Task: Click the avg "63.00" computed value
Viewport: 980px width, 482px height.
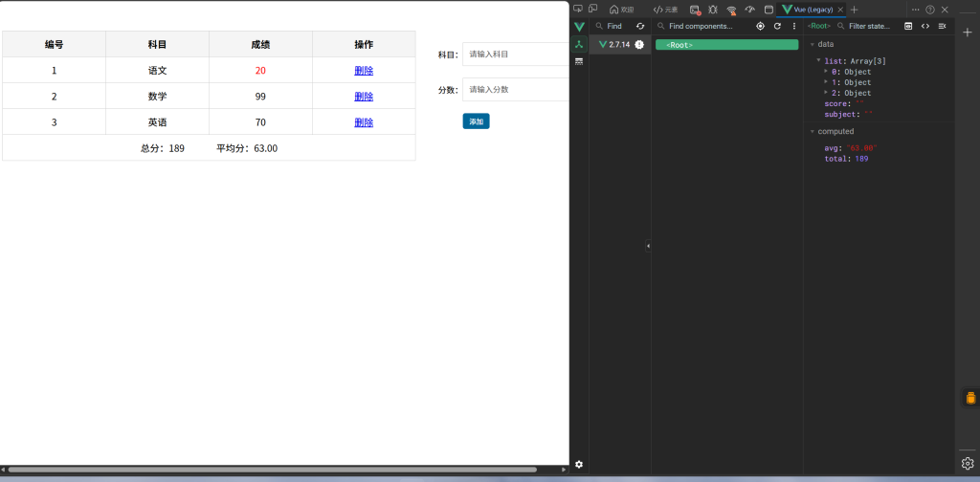Action: 851,148
